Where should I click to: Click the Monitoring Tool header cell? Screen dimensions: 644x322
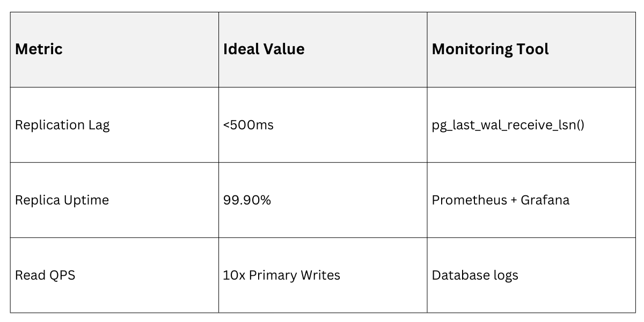tap(490, 49)
